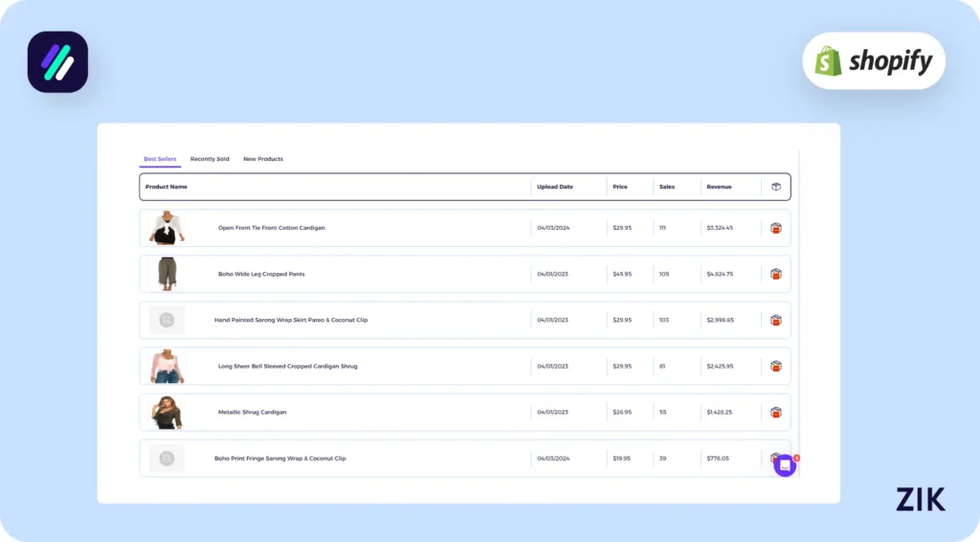This screenshot has height=542, width=980.
Task: Click product name Metallic Shrug Cardigan
Action: 252,413
